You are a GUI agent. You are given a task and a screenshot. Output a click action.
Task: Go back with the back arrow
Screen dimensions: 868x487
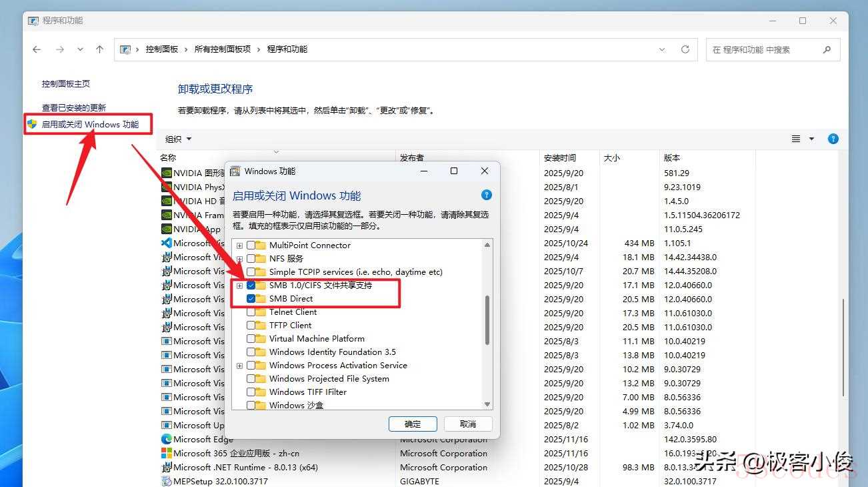37,49
